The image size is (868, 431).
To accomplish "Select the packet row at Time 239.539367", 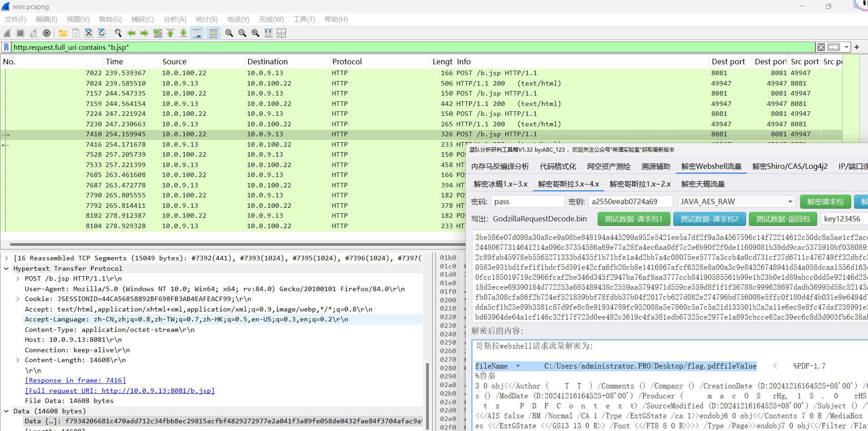I will [x=421, y=73].
